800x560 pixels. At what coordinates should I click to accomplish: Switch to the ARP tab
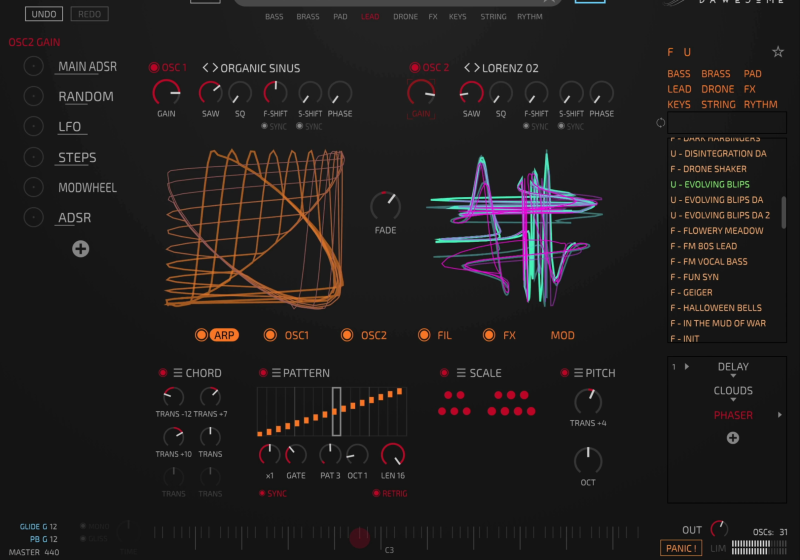224,335
